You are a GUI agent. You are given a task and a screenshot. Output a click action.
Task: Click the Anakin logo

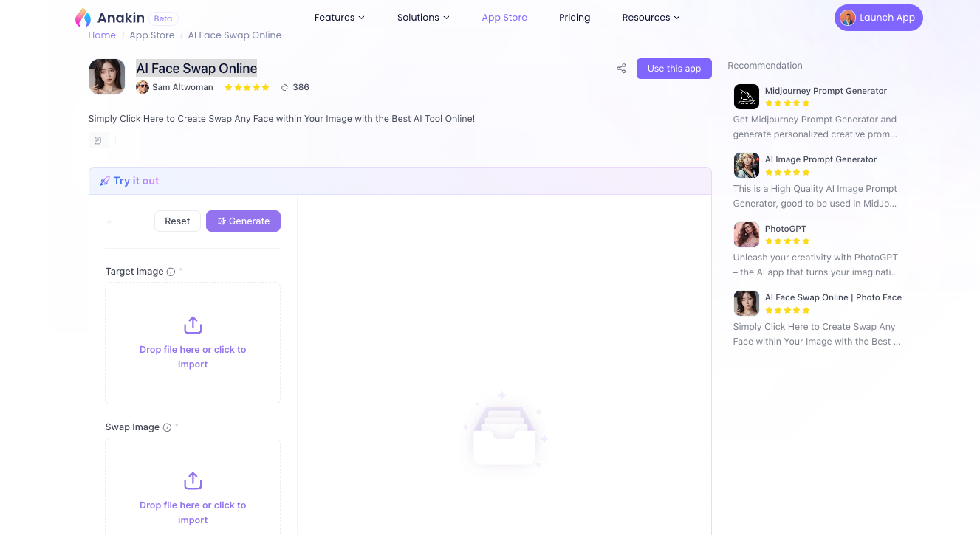click(109, 18)
